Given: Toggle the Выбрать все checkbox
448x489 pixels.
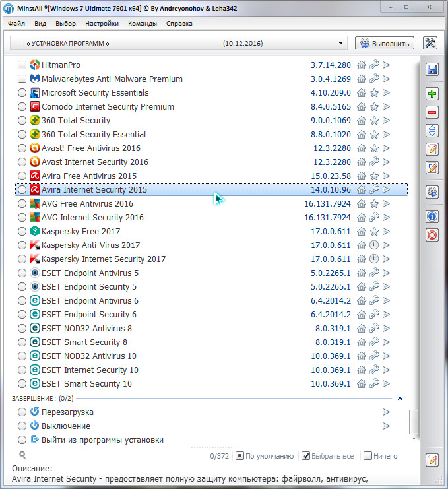Looking at the screenshot, I should point(306,456).
